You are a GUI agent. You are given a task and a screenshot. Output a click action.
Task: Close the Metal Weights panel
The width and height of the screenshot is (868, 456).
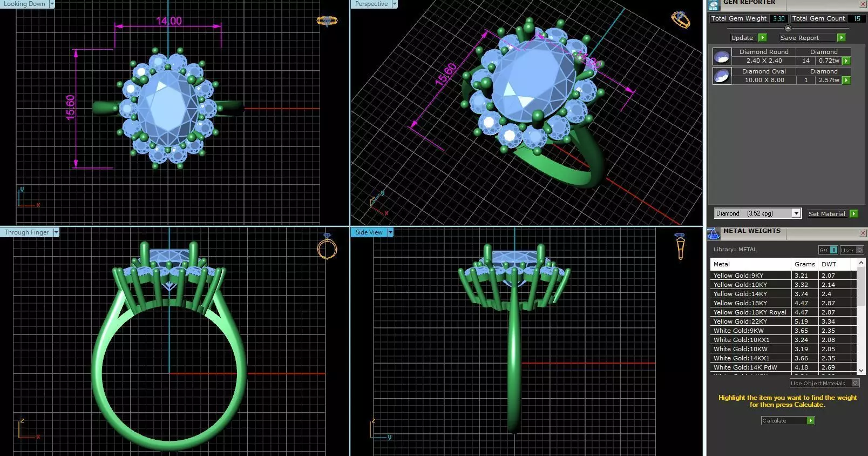tap(863, 233)
